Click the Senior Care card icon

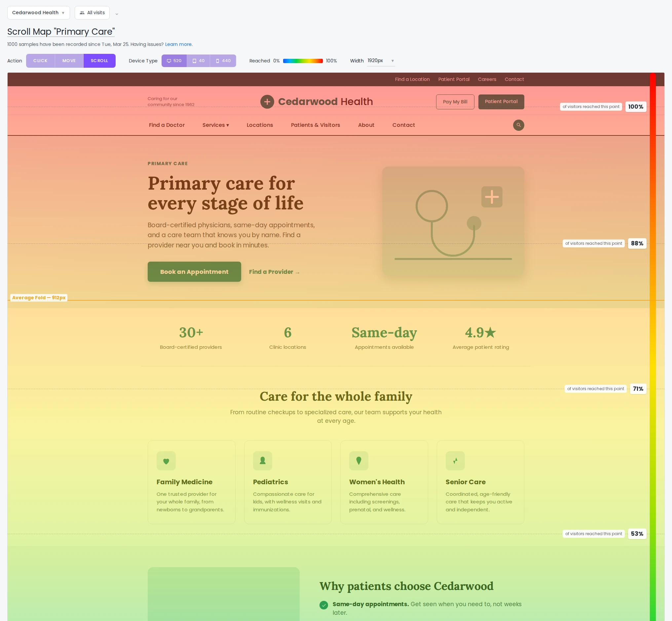455,461
